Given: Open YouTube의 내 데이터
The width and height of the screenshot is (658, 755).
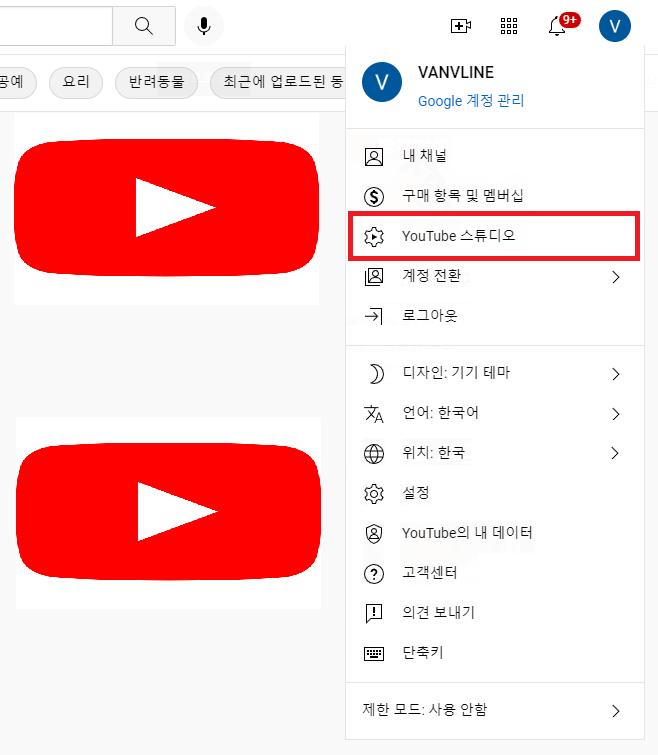Looking at the screenshot, I should click(x=495, y=533).
